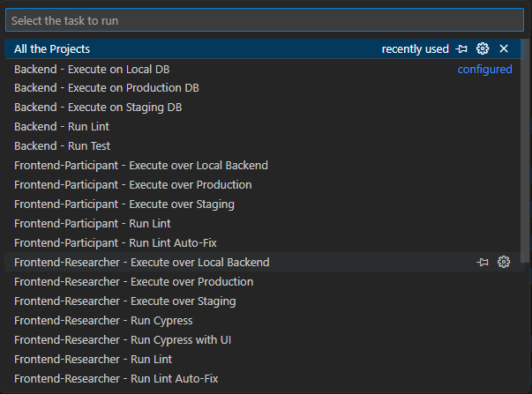Choose Frontend-Participant - Execute over Staging
Image resolution: width=532 pixels, height=394 pixels.
click(262, 204)
